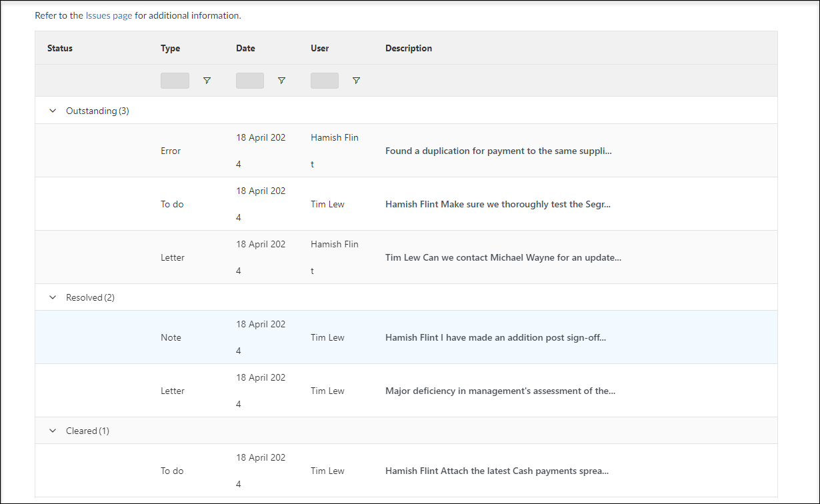Collapse the Cleared group

click(53, 430)
